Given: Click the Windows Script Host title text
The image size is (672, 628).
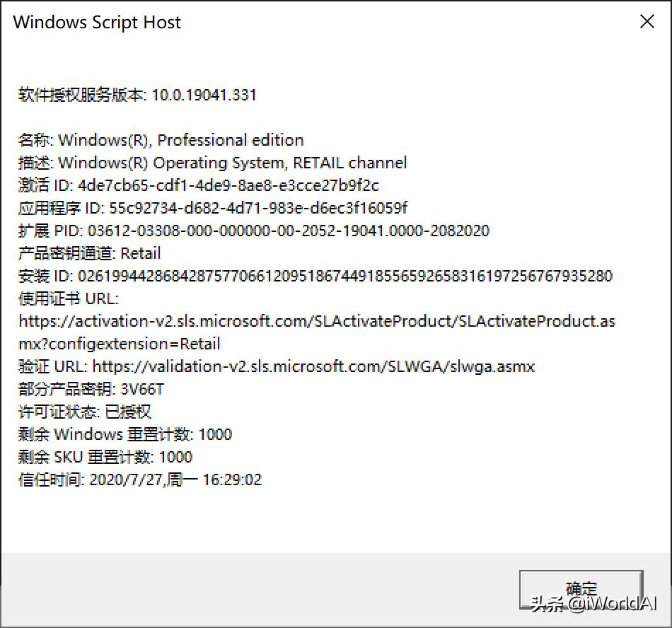Looking at the screenshot, I should click(x=97, y=22).
